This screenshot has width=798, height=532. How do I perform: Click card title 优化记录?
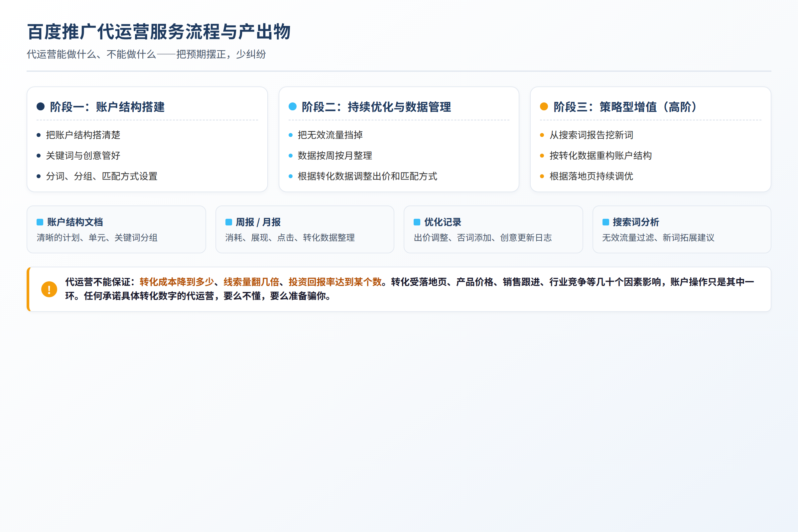(x=443, y=222)
